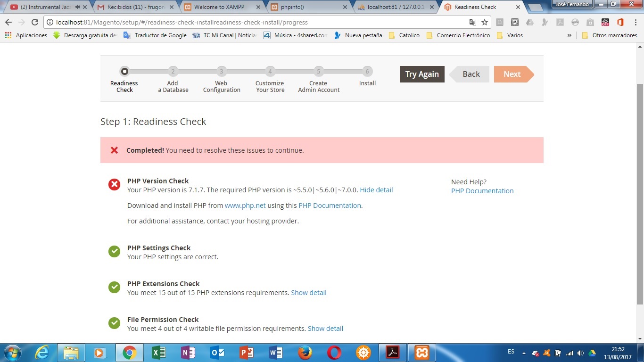
Task: Open the www.php.net link
Action: click(245, 206)
